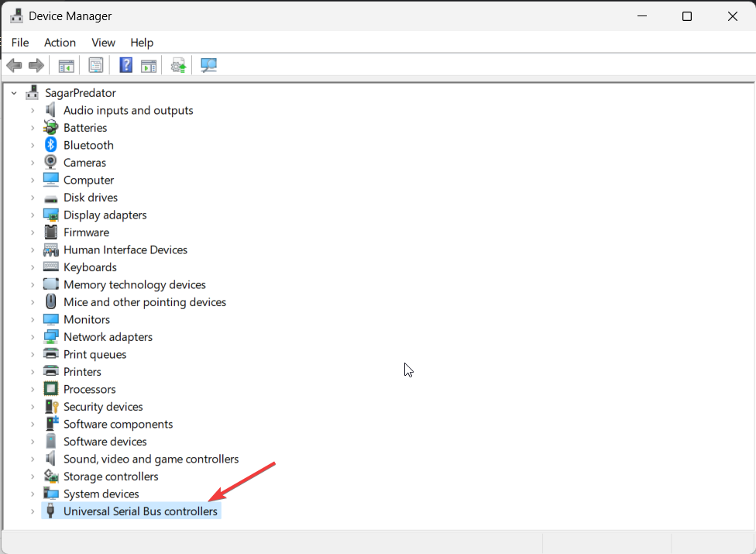Screen dimensions: 756x554
Task: Select the Batteries label
Action: coord(85,127)
